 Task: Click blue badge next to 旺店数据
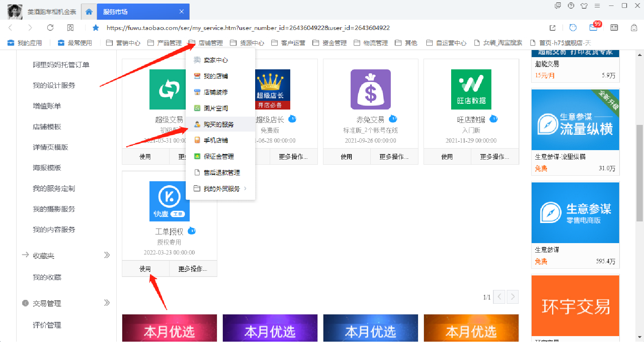click(494, 119)
